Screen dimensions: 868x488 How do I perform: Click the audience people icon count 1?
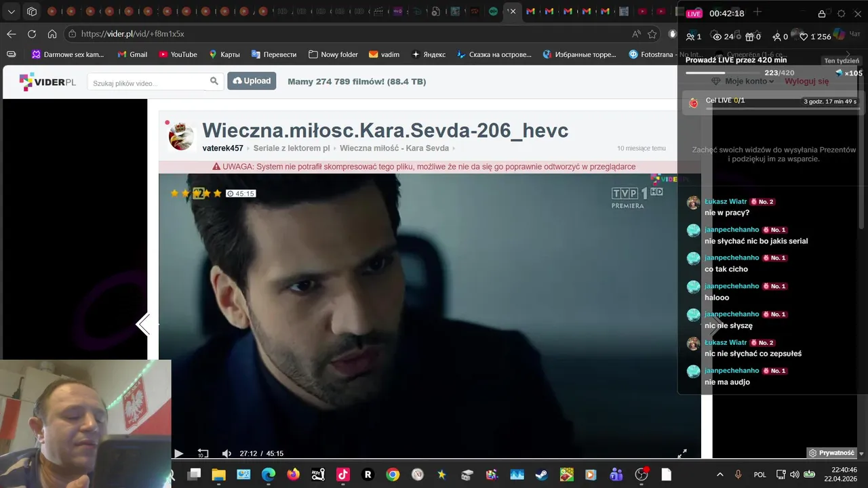click(694, 37)
